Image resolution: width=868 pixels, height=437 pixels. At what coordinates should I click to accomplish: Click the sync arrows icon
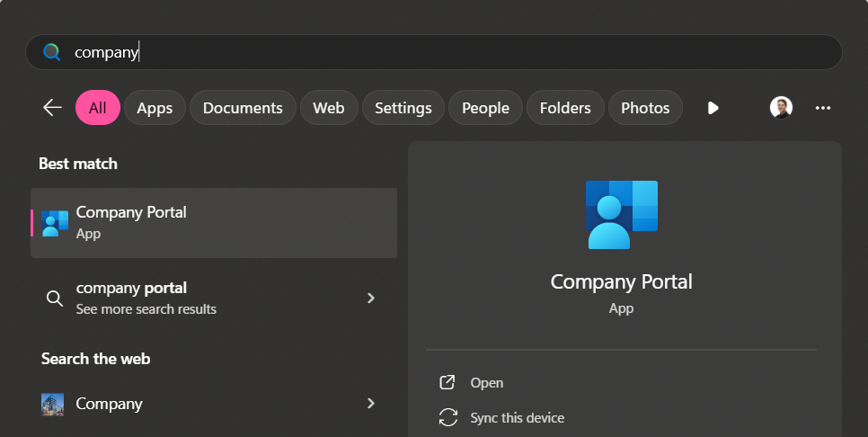click(447, 417)
